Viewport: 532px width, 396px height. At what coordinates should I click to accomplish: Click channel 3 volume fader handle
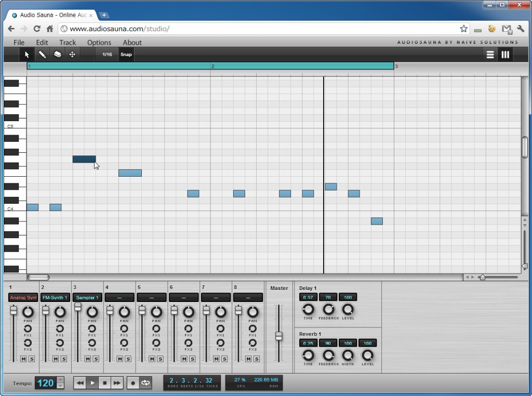coord(78,307)
